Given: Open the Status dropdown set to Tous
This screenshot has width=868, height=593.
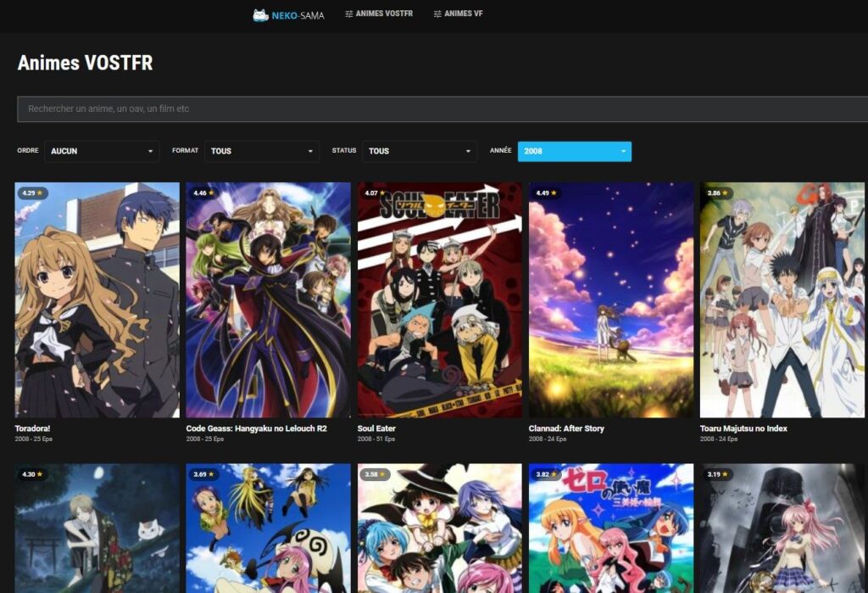Looking at the screenshot, I should pyautogui.click(x=420, y=151).
